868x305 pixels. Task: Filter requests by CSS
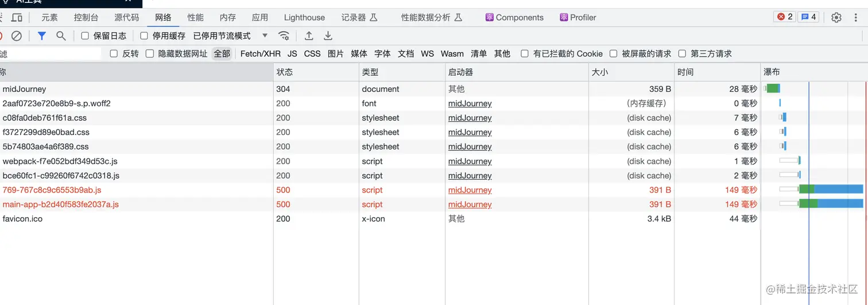[x=312, y=53]
